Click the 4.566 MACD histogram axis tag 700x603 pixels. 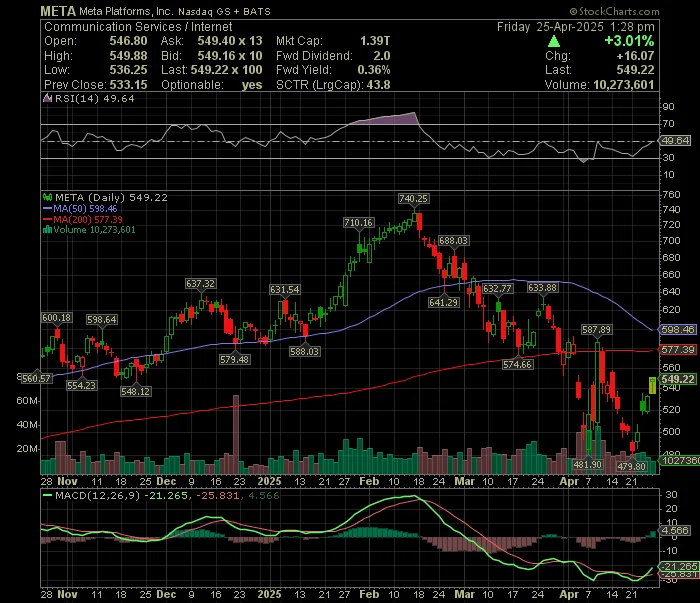pyautogui.click(x=676, y=531)
